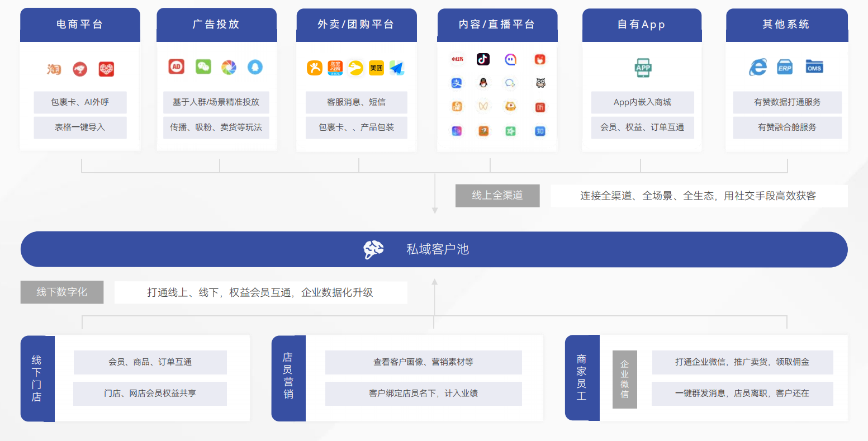Click the green WeChat icon
This screenshot has height=441, width=868.
[x=203, y=67]
